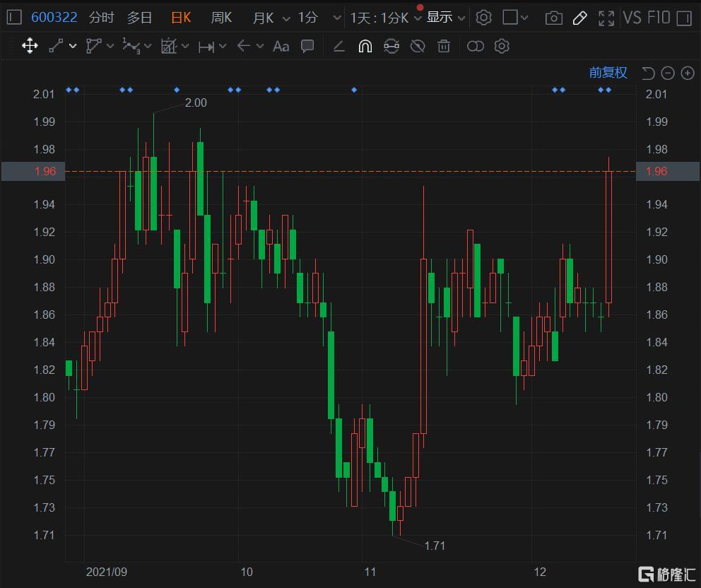Open chart settings gear in top bar
Image resolution: width=701 pixels, height=588 pixels.
point(483,18)
